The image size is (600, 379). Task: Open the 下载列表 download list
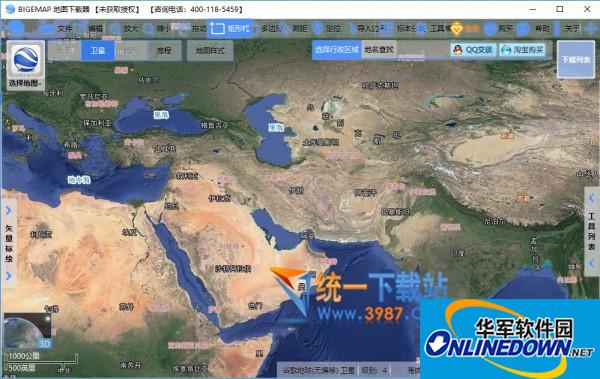click(x=576, y=59)
